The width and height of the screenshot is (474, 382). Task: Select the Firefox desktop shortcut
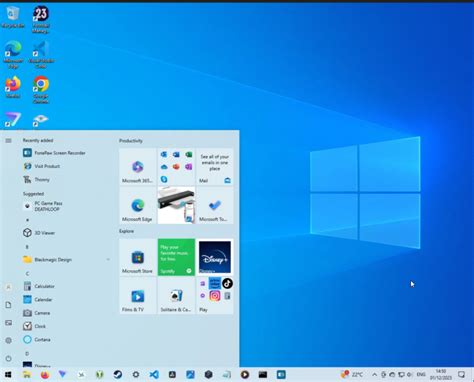coord(13,87)
